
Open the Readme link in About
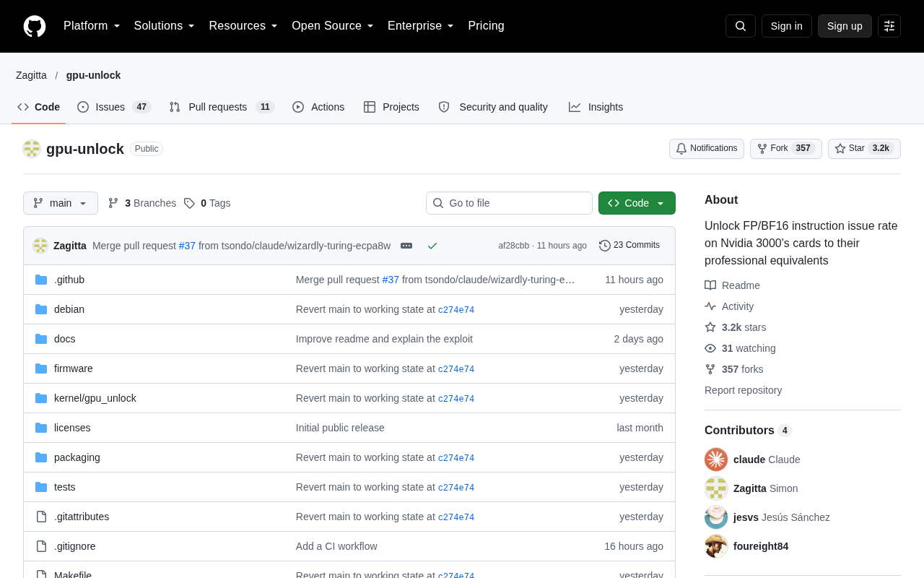point(732,285)
